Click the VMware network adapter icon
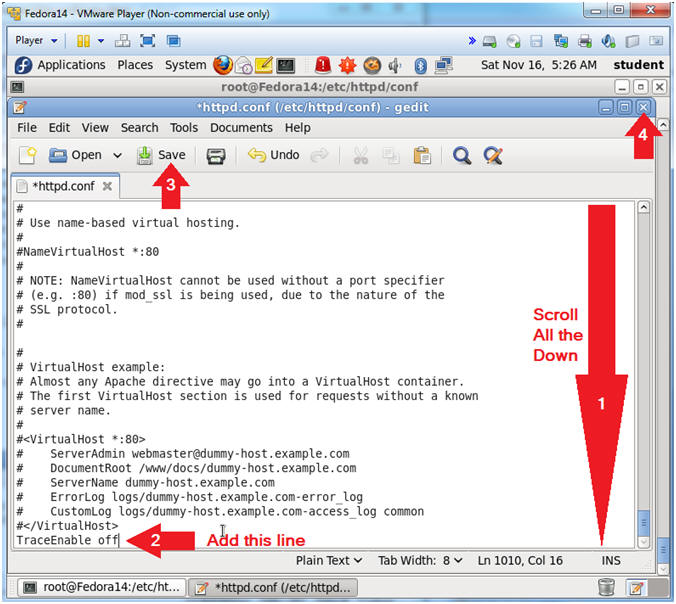Image resolution: width=676 pixels, height=604 pixels. click(x=560, y=41)
